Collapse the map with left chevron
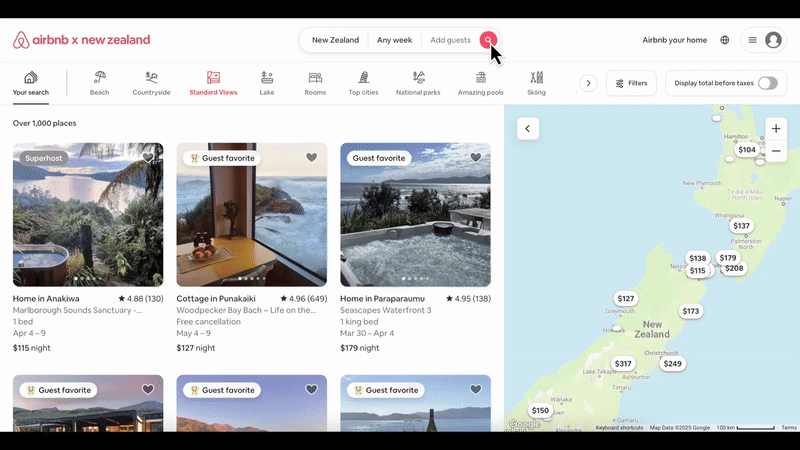The height and width of the screenshot is (450, 800). (528, 129)
